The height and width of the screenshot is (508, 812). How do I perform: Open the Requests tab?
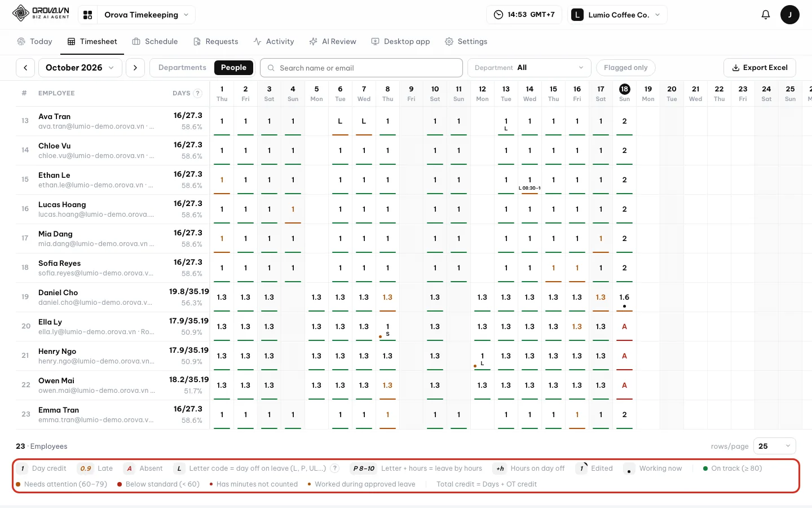[x=215, y=42]
